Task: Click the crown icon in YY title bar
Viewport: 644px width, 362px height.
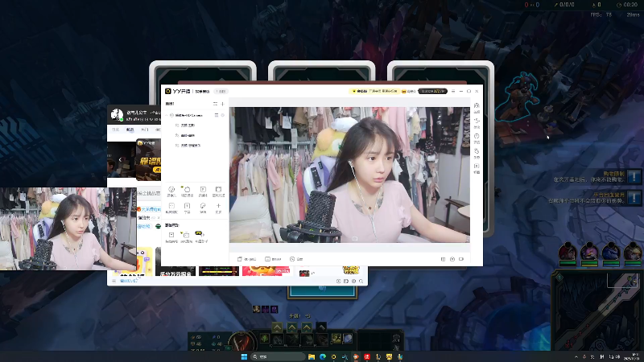Action: pos(404,91)
